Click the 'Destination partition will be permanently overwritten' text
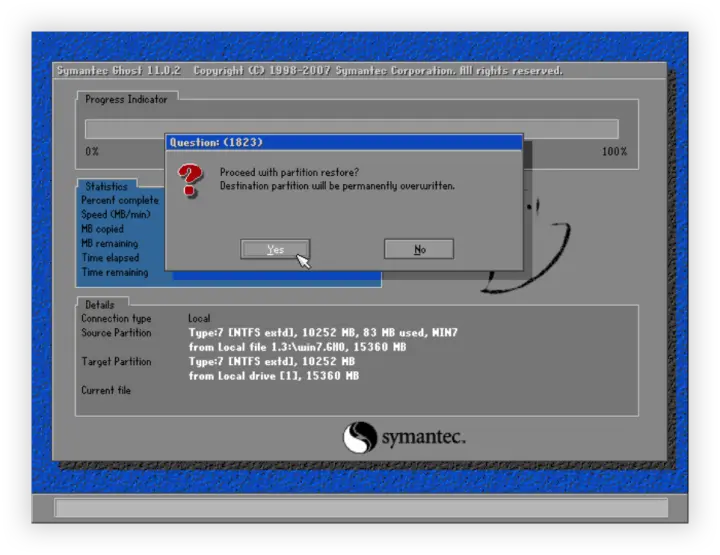This screenshot has width=720, height=555. tap(337, 186)
